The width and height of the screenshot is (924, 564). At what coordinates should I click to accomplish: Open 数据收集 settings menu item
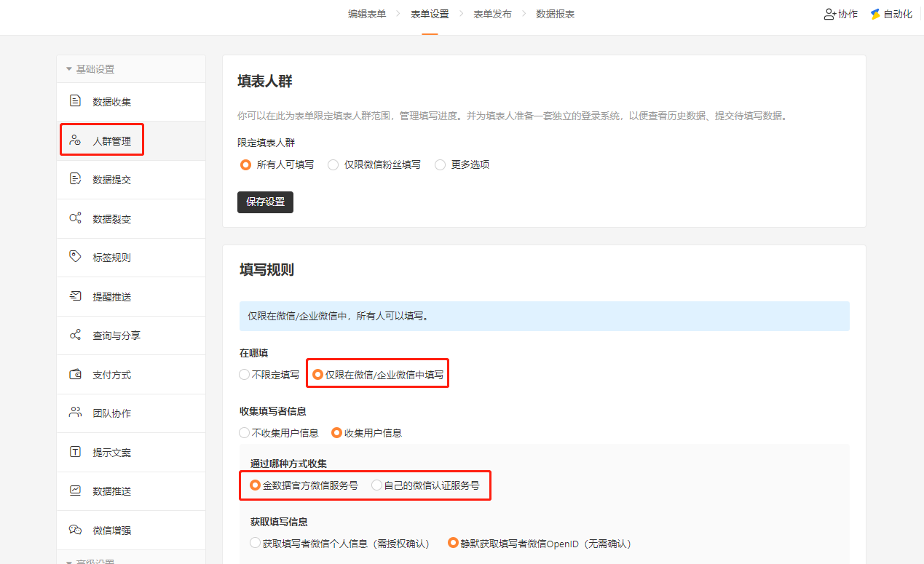click(x=131, y=101)
